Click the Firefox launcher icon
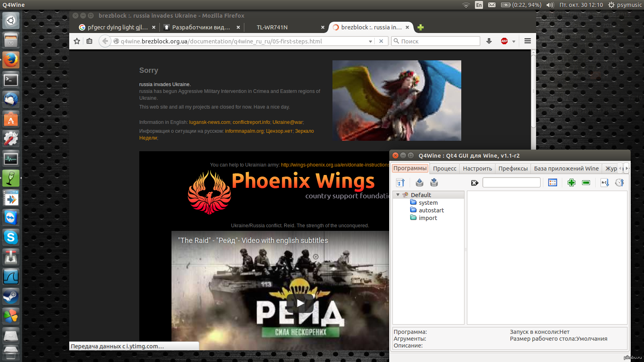644x362 pixels. [11, 60]
